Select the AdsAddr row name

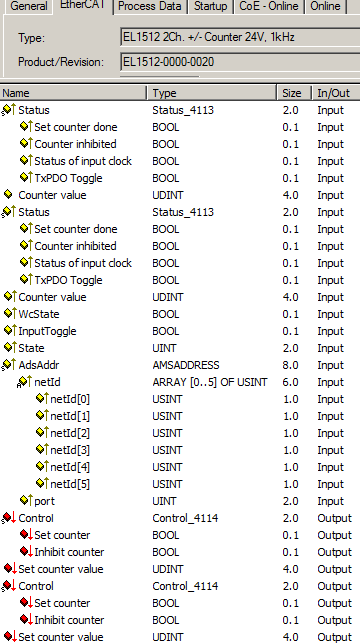tap(39, 365)
